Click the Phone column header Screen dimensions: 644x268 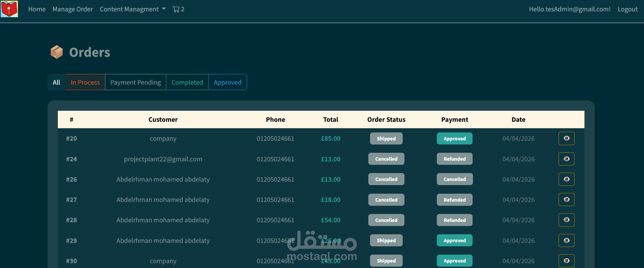(x=275, y=120)
